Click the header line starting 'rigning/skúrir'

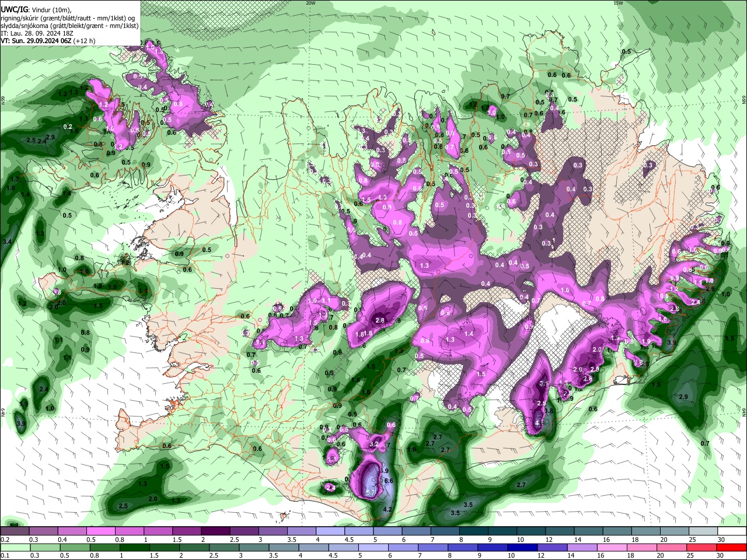pyautogui.click(x=68, y=17)
